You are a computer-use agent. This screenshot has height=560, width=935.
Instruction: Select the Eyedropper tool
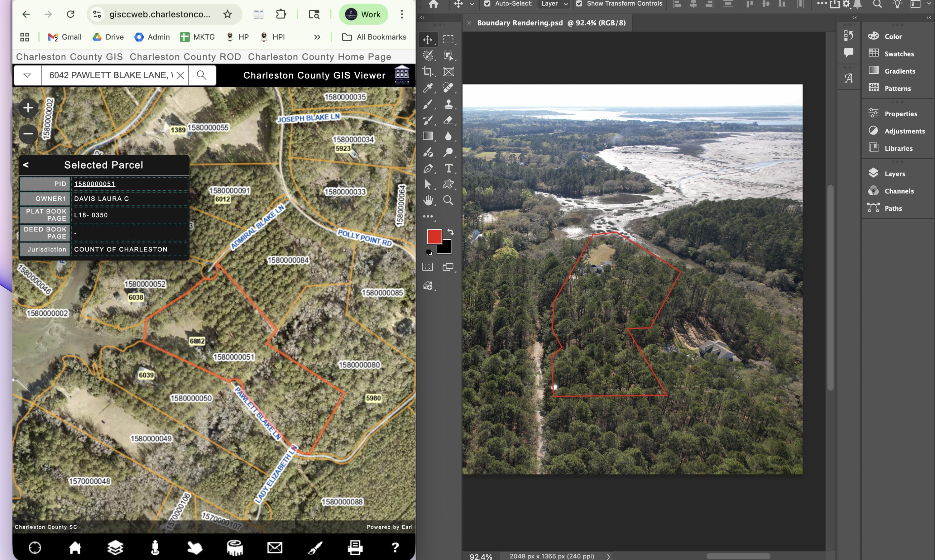pos(428,88)
